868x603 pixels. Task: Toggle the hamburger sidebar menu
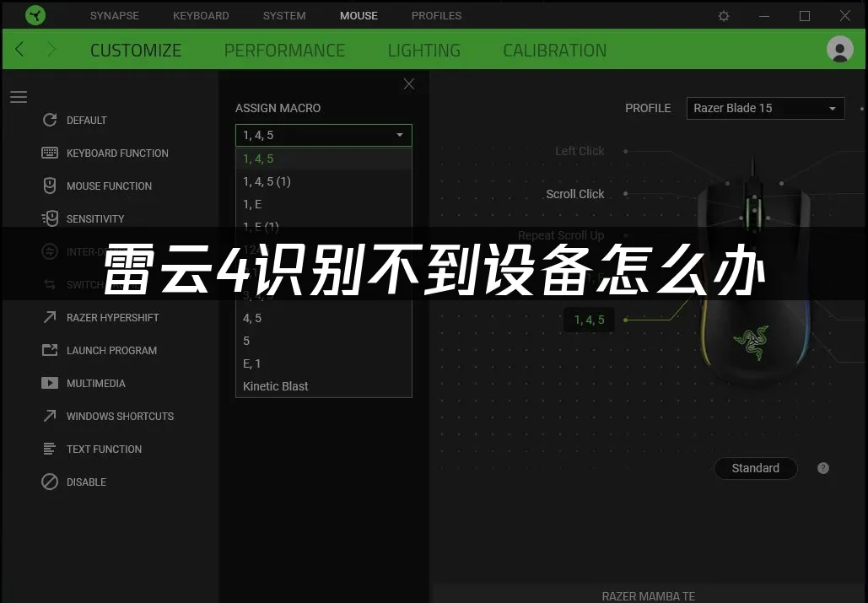(x=19, y=97)
